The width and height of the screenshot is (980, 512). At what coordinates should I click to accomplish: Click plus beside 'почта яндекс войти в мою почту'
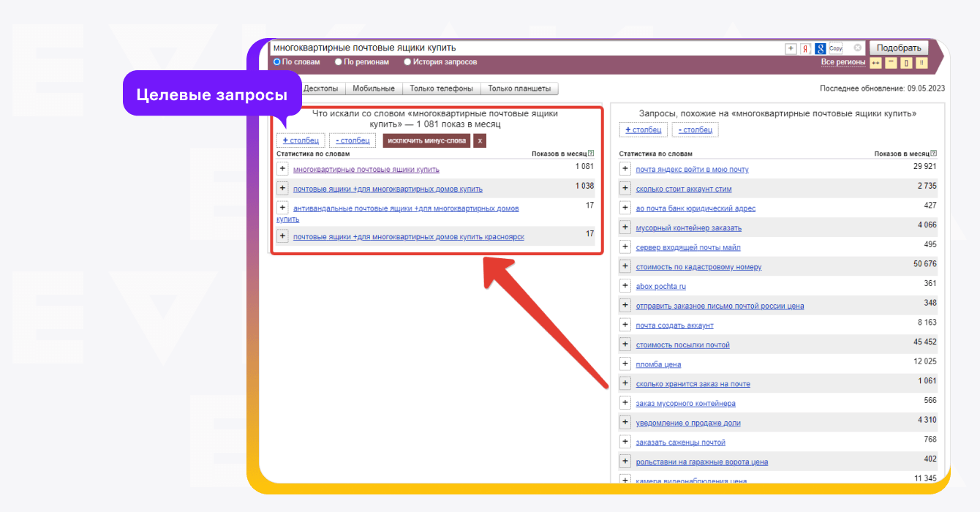625,169
